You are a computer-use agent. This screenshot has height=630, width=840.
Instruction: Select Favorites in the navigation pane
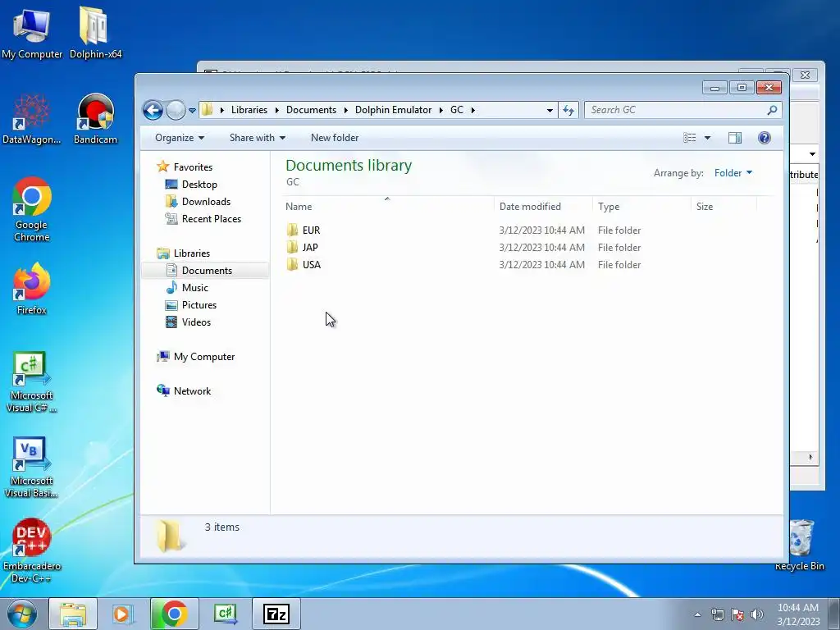(193, 167)
